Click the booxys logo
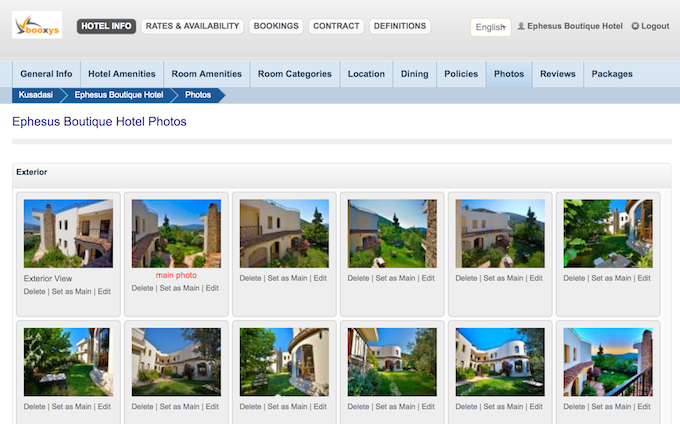 [x=37, y=25]
